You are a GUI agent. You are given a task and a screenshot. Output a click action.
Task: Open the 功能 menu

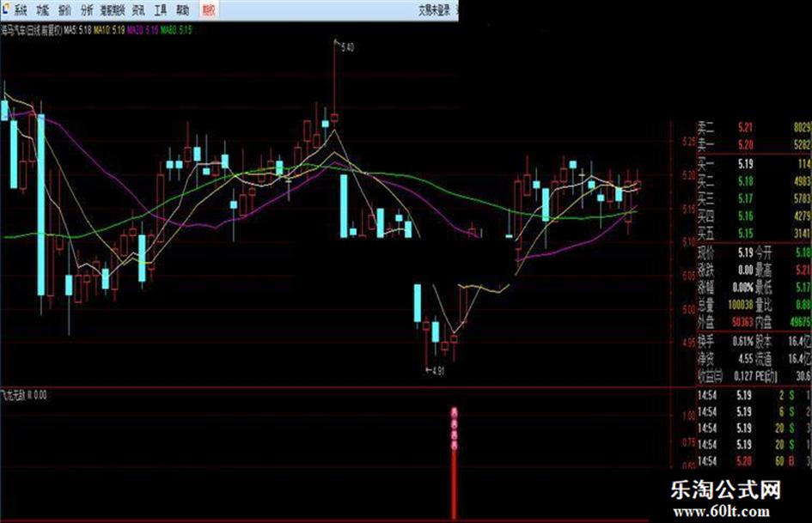pos(42,9)
